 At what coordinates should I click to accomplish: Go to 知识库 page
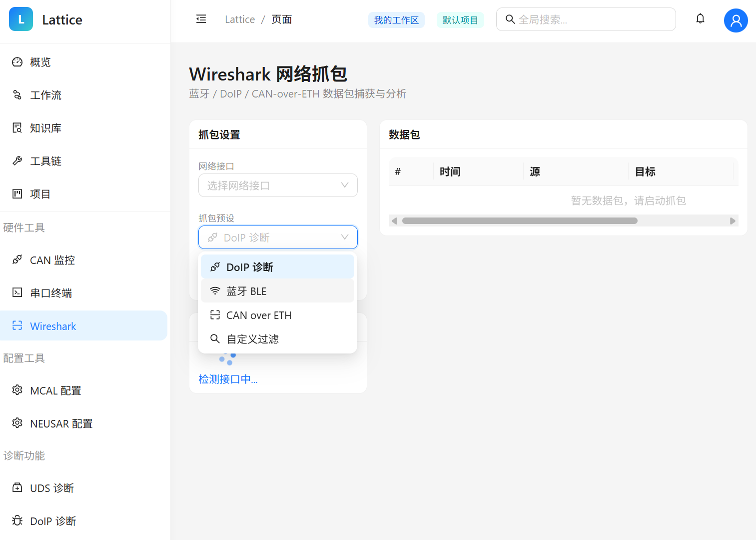click(83, 128)
